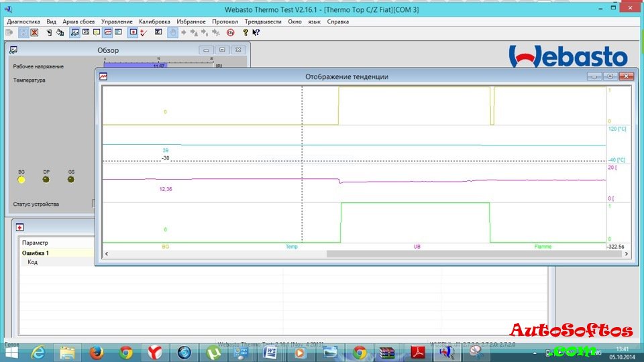The height and width of the screenshot is (362, 644).
Task: Toggle the trend display toolbar icon
Action: [107, 32]
